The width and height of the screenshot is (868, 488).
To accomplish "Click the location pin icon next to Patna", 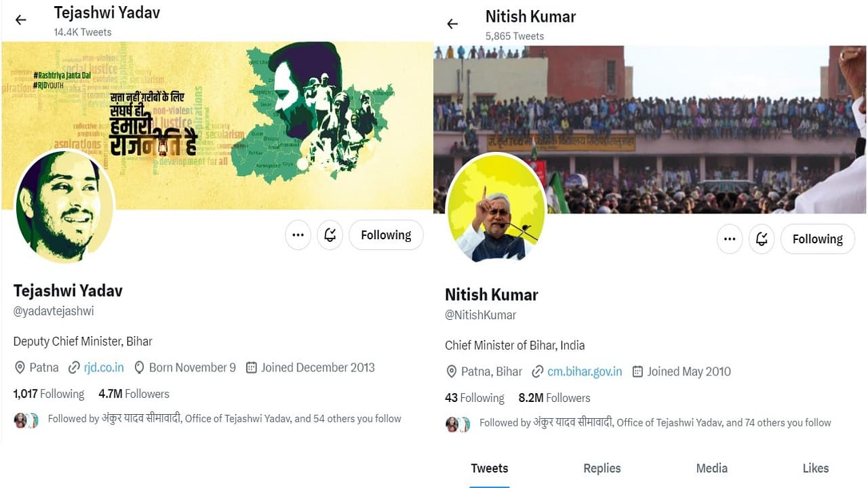I will (x=20, y=367).
